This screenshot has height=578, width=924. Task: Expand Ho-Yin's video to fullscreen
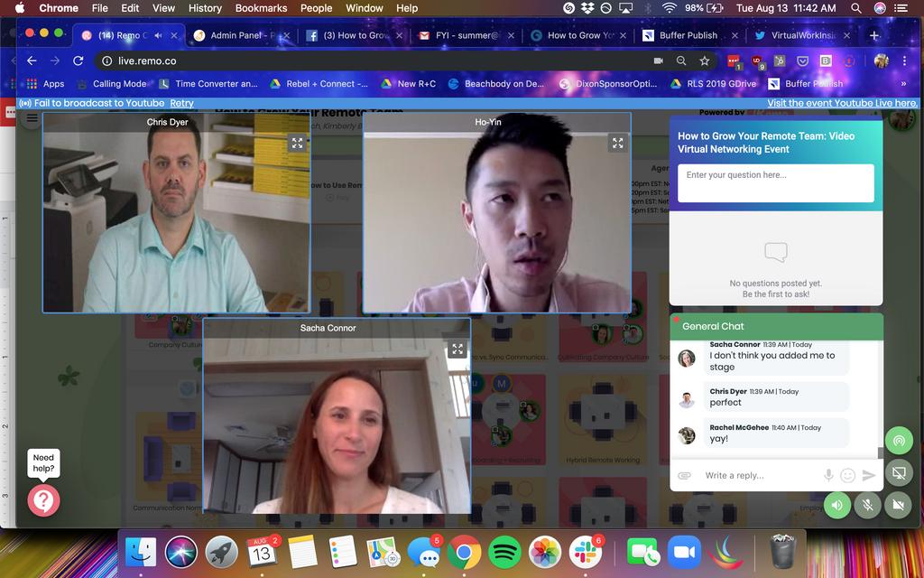[617, 143]
